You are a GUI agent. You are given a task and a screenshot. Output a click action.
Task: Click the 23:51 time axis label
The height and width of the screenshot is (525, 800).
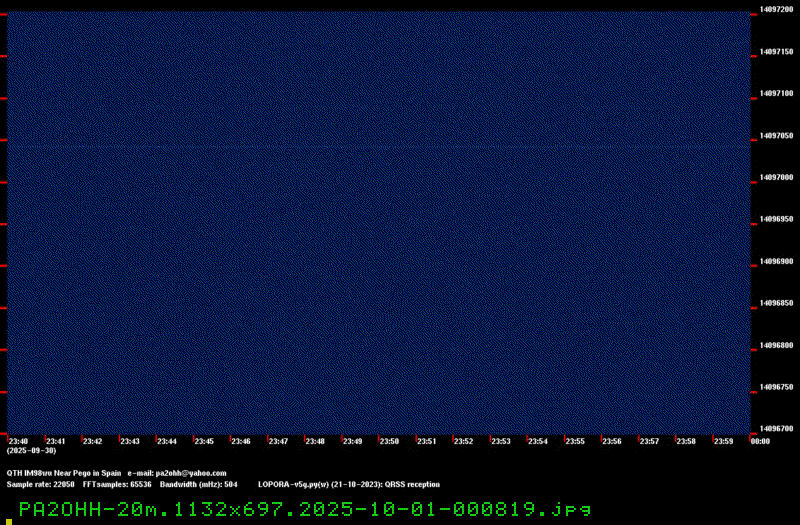tap(427, 441)
